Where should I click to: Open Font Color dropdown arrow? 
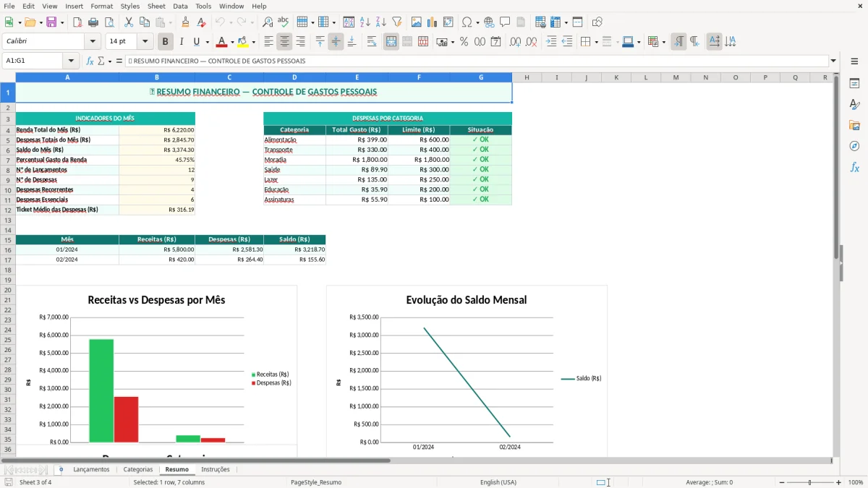tap(232, 42)
